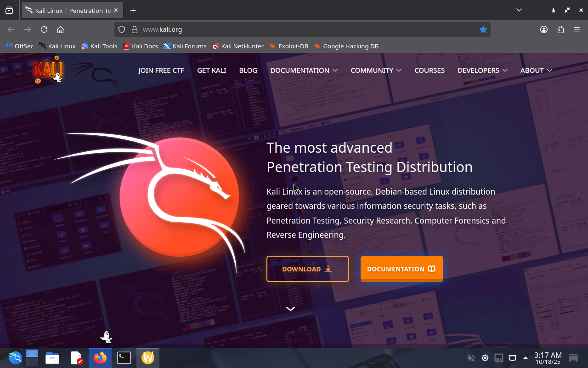
Task: Expand the Developers nav dropdown
Action: pyautogui.click(x=482, y=70)
